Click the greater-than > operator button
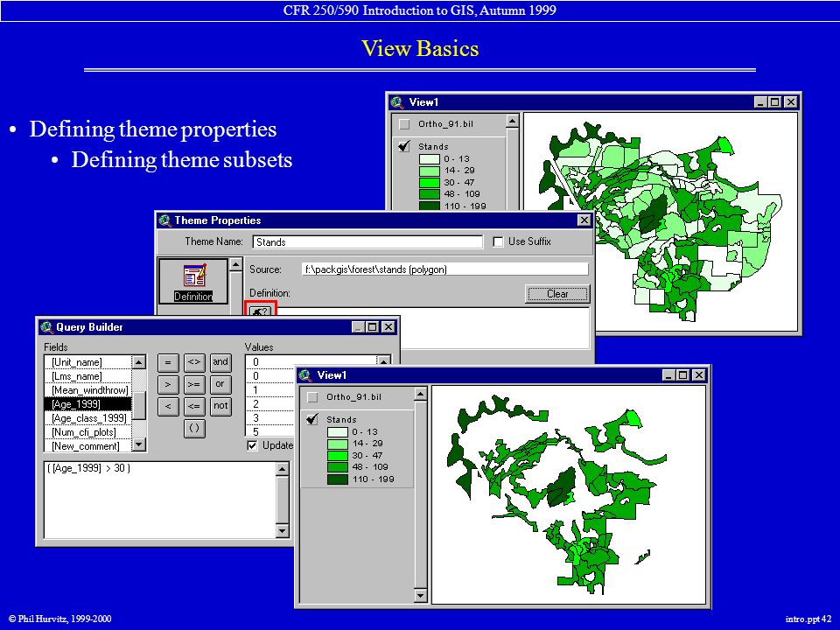 [168, 385]
